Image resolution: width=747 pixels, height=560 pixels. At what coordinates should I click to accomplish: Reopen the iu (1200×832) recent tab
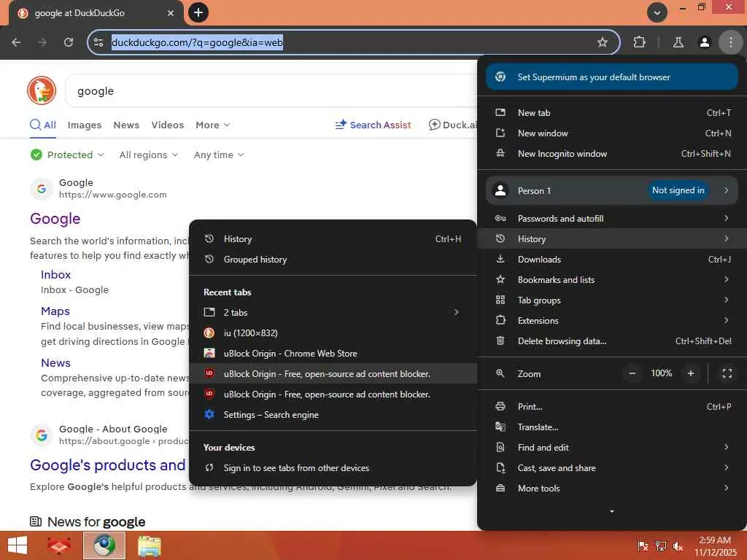333,333
